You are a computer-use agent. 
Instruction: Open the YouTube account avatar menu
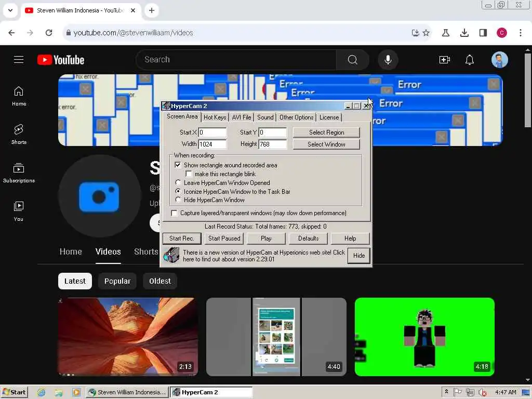click(499, 60)
